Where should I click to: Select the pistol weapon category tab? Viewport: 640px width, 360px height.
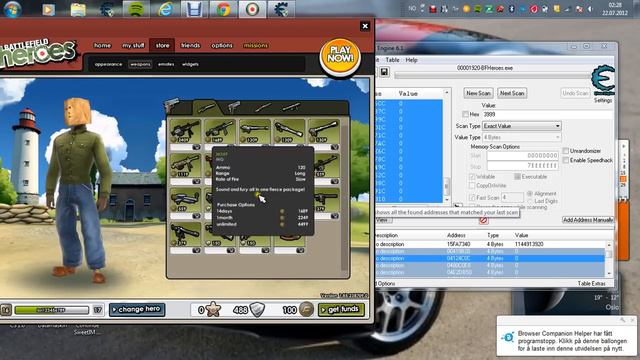[x=172, y=105]
